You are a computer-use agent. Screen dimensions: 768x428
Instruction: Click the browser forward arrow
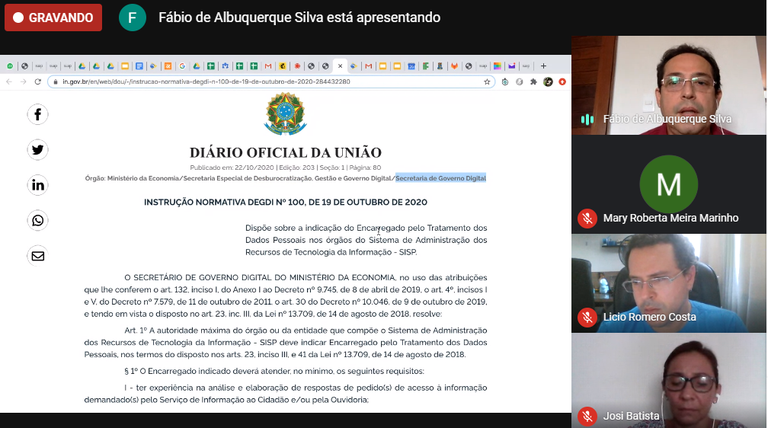(x=23, y=82)
